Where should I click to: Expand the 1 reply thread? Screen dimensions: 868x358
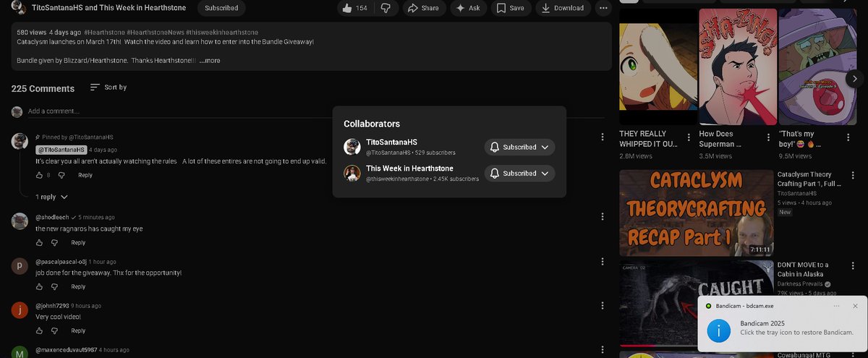[52, 197]
